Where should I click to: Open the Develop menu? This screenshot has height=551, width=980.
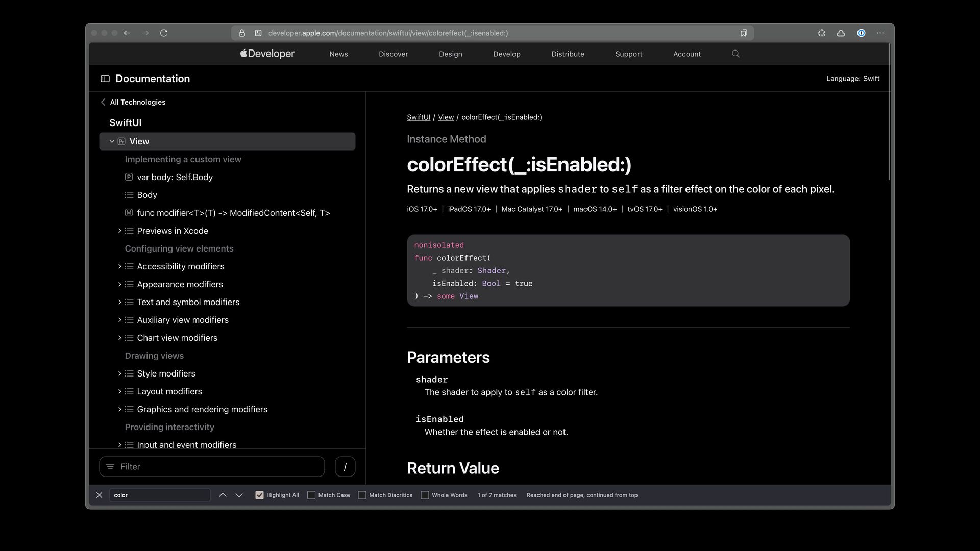pos(506,54)
